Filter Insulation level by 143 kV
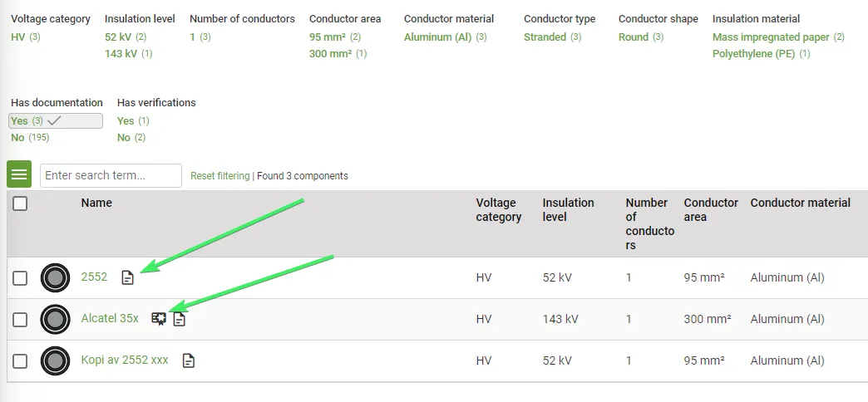This screenshot has width=868, height=402. (128, 54)
